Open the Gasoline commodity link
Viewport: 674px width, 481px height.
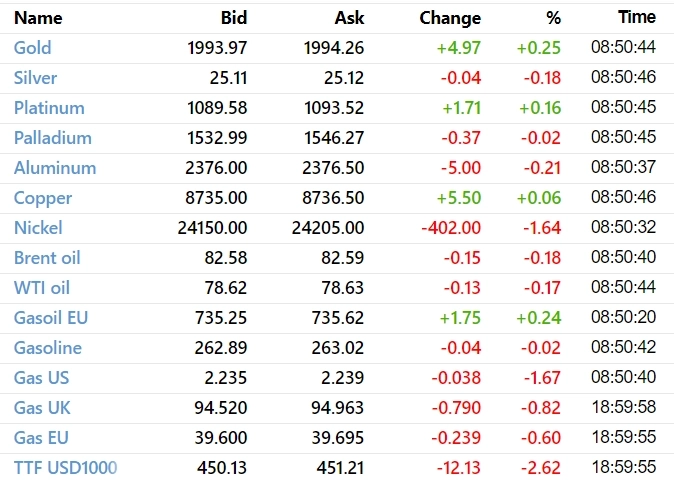[48, 348]
